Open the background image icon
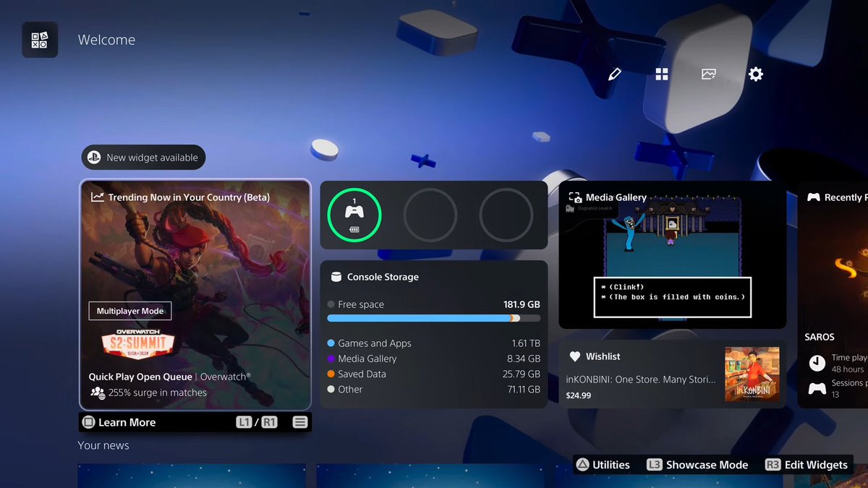This screenshot has width=868, height=488. [709, 74]
